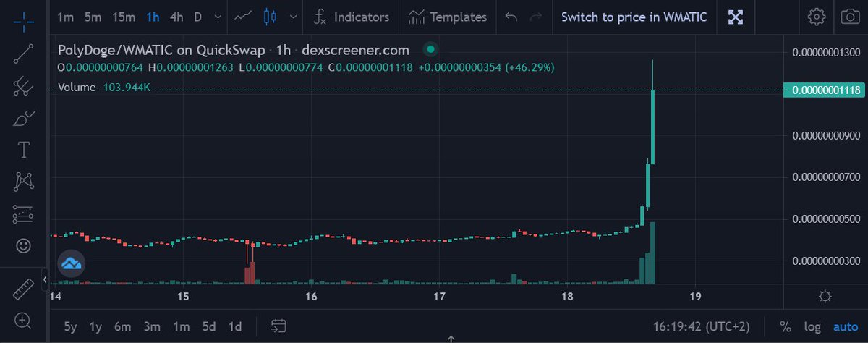Set bottom date range to 1m
Screen dimensions: 868x343
point(180,326)
